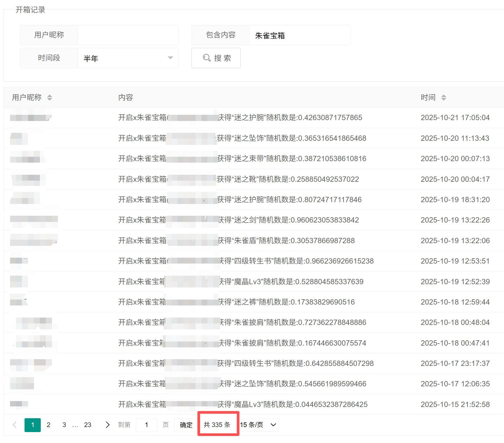
Task: Go to the next page arrow
Action: coord(108,425)
